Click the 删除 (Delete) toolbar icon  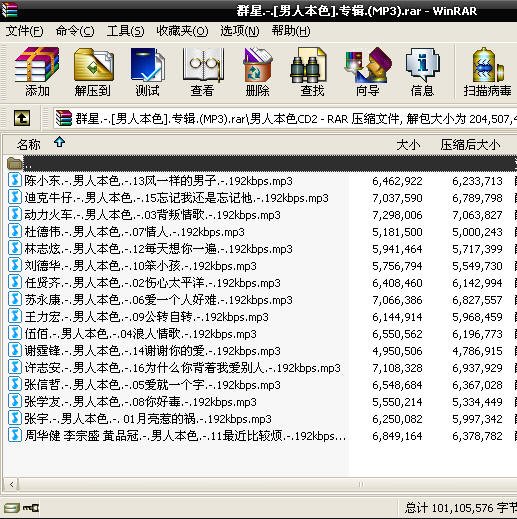257,72
